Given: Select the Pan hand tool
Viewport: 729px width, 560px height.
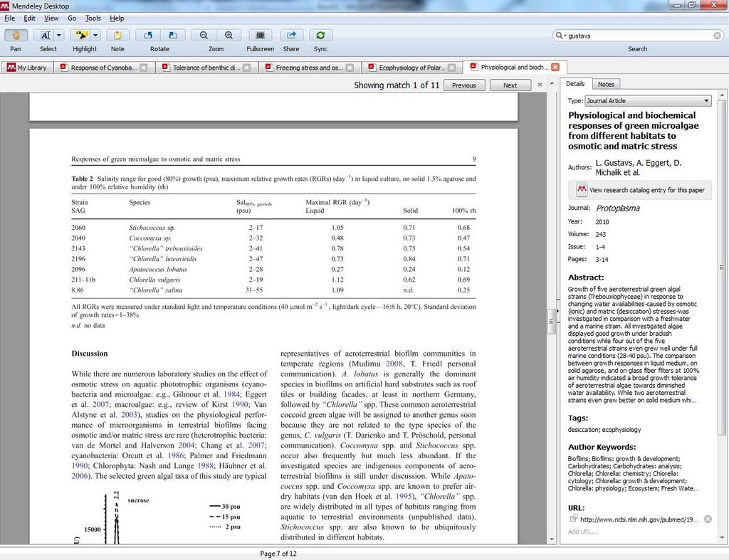Looking at the screenshot, I should (16, 36).
